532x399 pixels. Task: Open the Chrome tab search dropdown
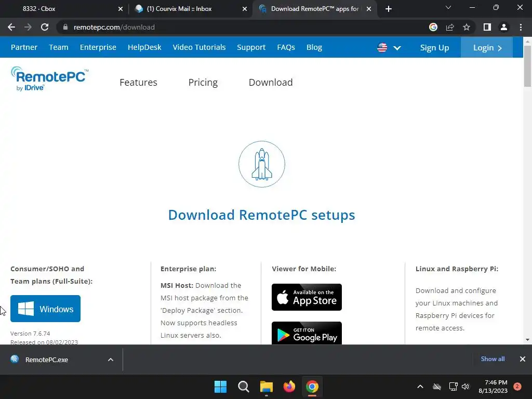(x=448, y=7)
